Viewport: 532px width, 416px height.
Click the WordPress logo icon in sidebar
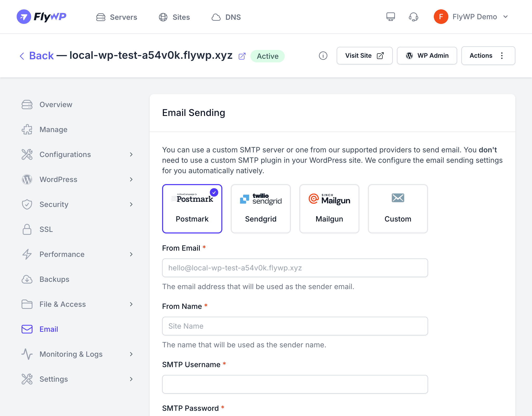tap(27, 179)
